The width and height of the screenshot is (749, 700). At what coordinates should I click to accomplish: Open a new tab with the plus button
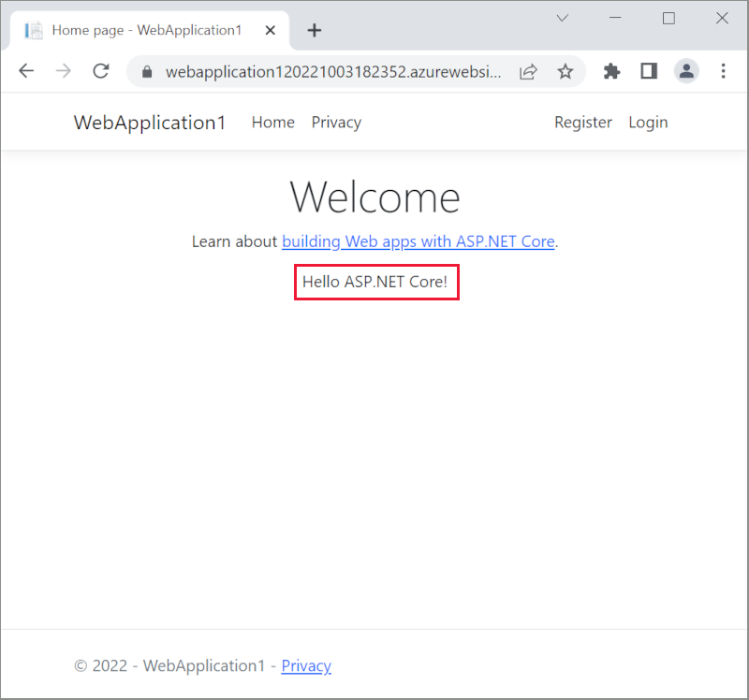pos(314,30)
